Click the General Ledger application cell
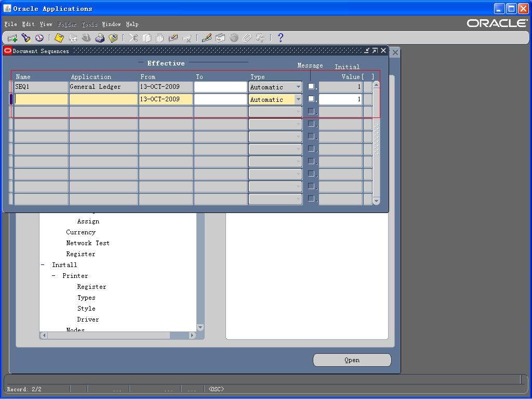The image size is (532, 399). [x=103, y=87]
